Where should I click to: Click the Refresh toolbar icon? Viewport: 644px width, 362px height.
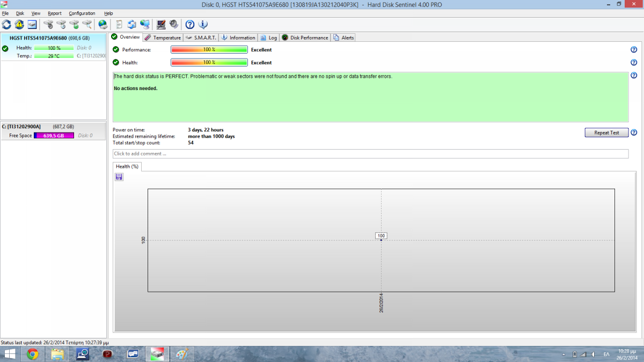tap(6, 24)
